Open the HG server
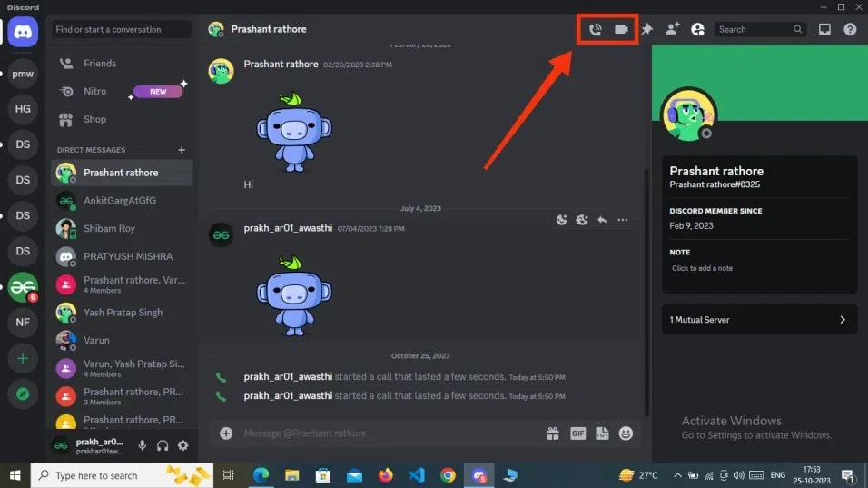 [x=23, y=108]
